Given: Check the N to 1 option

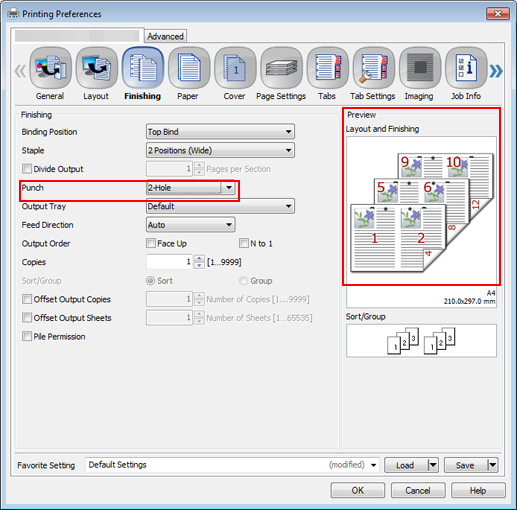Looking at the screenshot, I should click(244, 243).
